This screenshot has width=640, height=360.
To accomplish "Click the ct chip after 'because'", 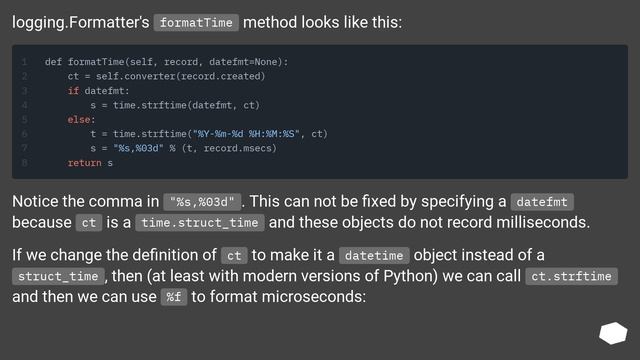I will (x=89, y=223).
